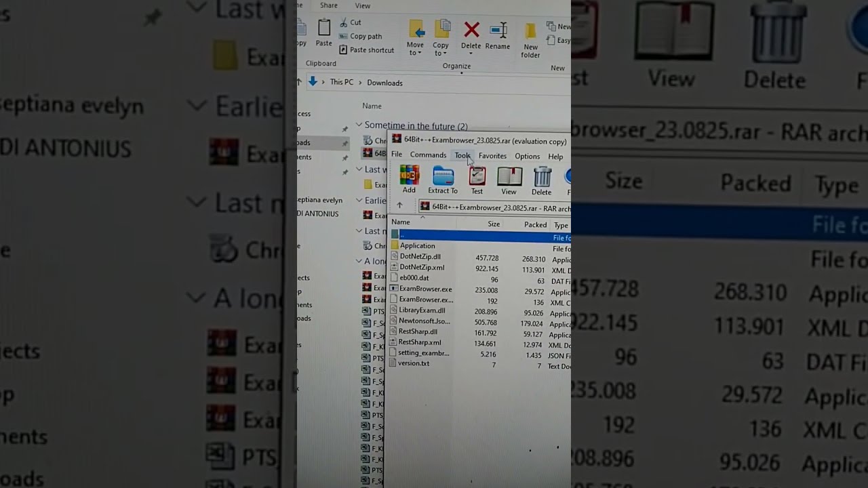
Task: Click Downloads in the address breadcrumb
Action: pyautogui.click(x=384, y=83)
